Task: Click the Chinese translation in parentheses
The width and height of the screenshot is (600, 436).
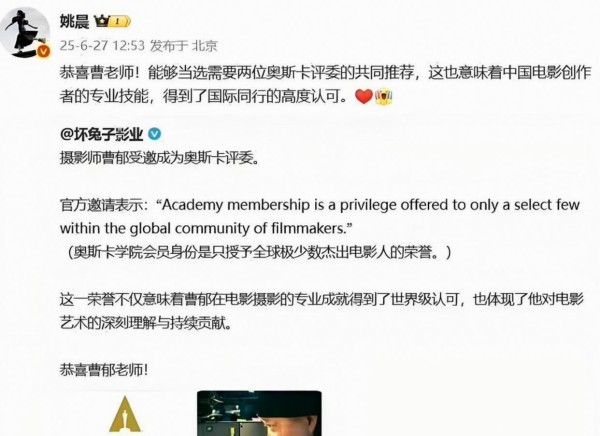Action: click(259, 253)
